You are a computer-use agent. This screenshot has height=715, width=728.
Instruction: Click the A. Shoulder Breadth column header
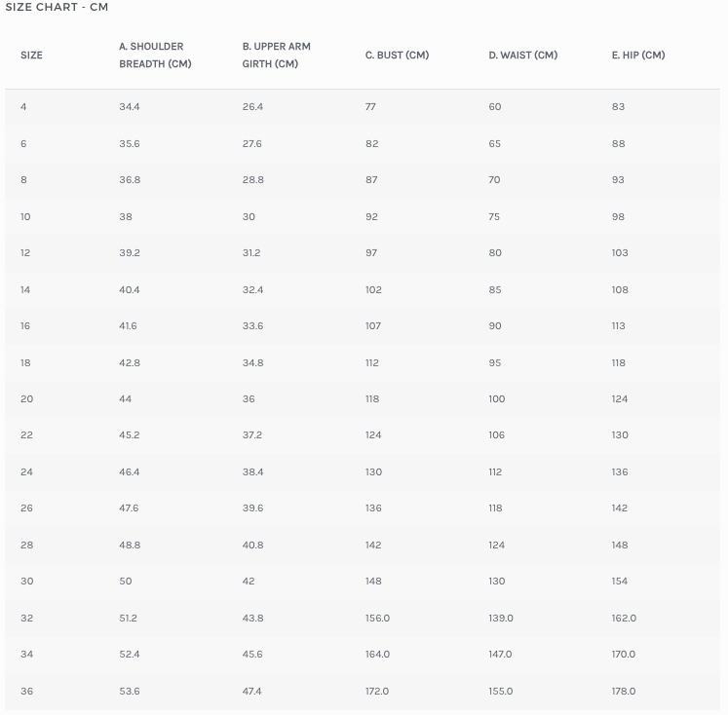point(155,56)
